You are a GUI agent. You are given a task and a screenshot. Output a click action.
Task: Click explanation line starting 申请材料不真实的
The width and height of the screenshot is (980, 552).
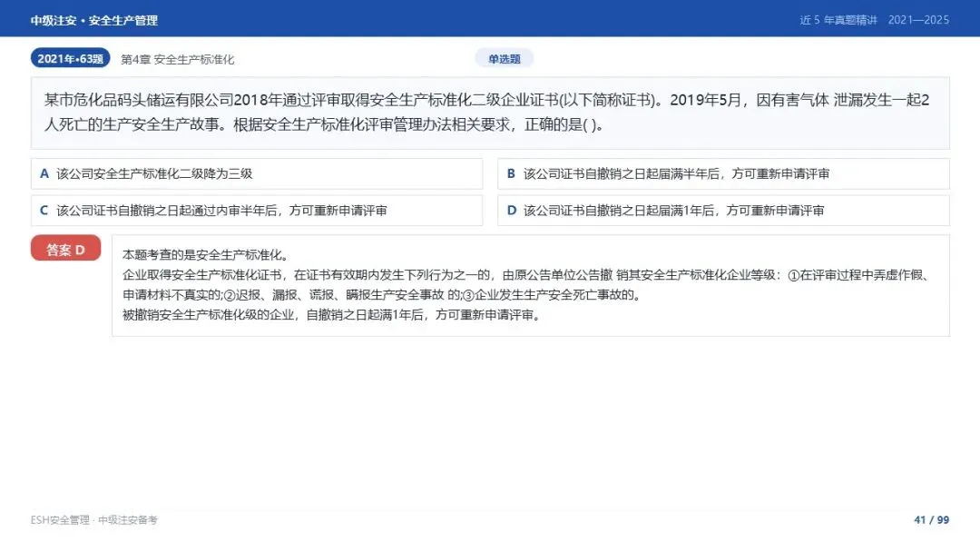[382, 295]
